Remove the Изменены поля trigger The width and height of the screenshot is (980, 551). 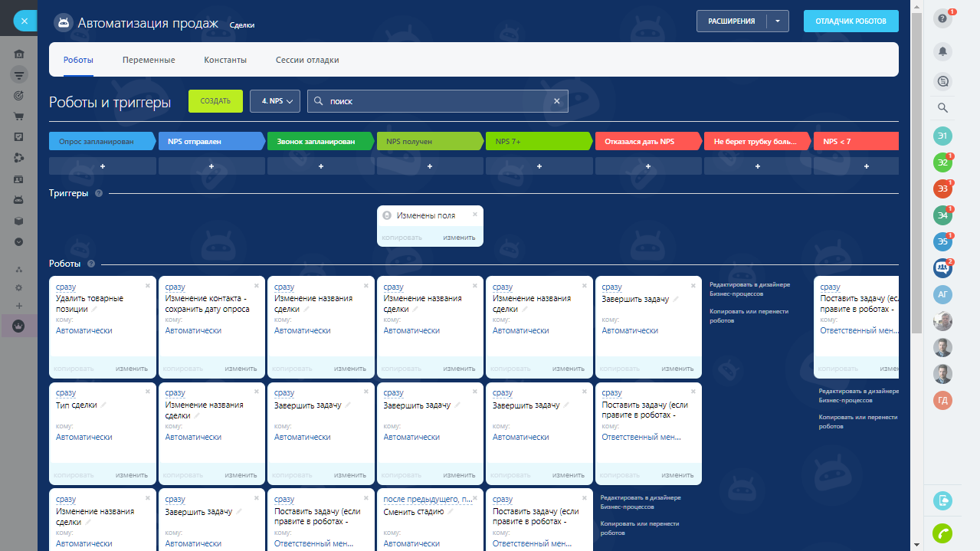(474, 215)
